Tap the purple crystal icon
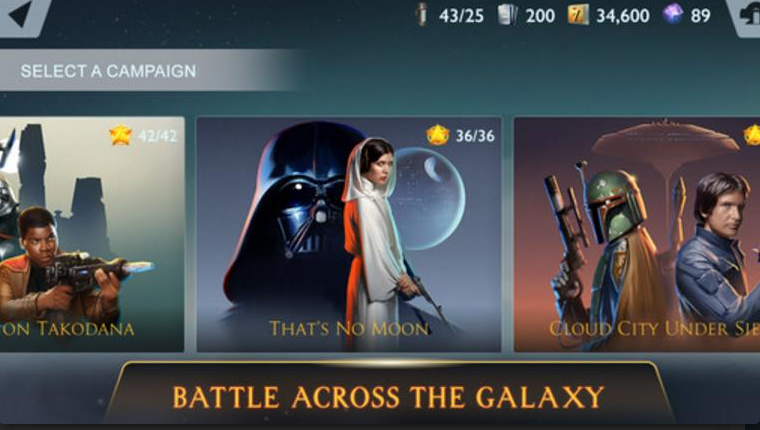Image resolution: width=760 pixels, height=430 pixels. coord(673,15)
